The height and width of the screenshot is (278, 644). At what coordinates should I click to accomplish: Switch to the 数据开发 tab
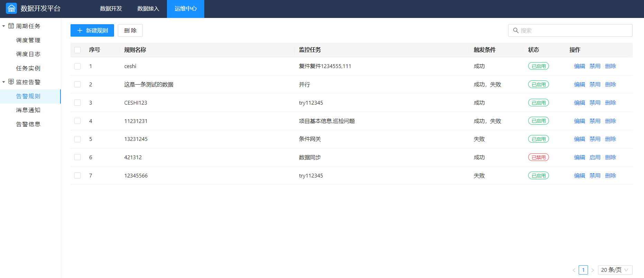point(111,9)
